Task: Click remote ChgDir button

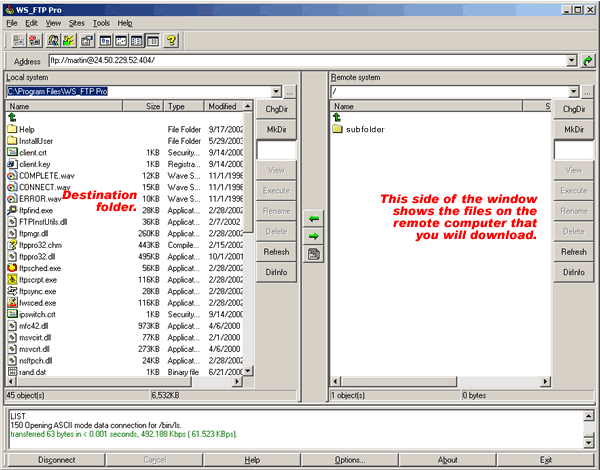Action: tap(574, 109)
